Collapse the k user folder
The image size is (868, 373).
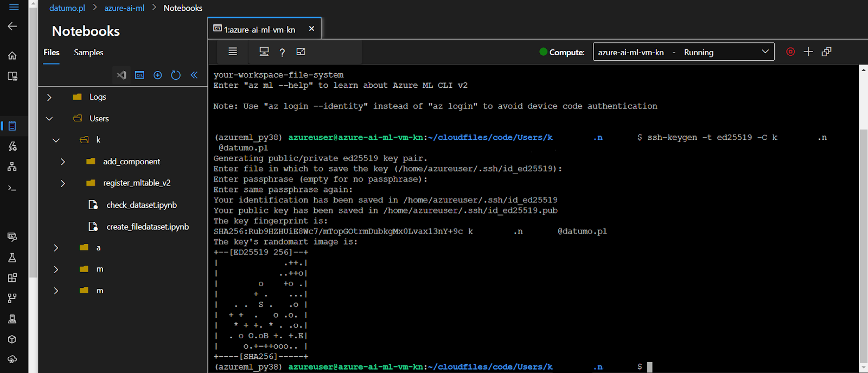click(x=56, y=140)
